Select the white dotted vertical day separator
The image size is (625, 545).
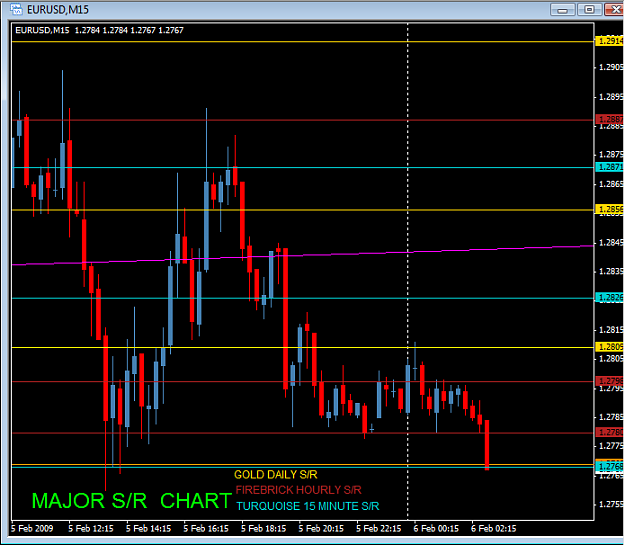point(407,271)
